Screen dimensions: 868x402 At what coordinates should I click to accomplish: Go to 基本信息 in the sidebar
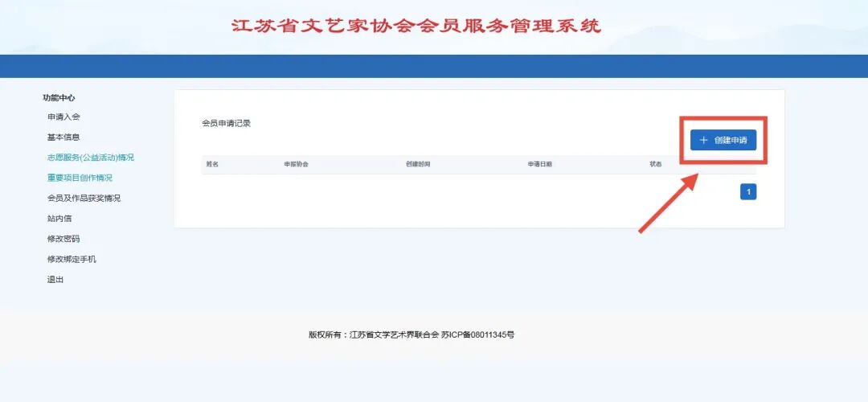63,137
